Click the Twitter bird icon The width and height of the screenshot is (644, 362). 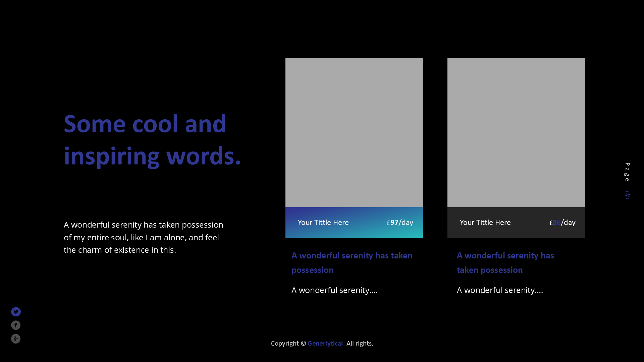point(16,312)
